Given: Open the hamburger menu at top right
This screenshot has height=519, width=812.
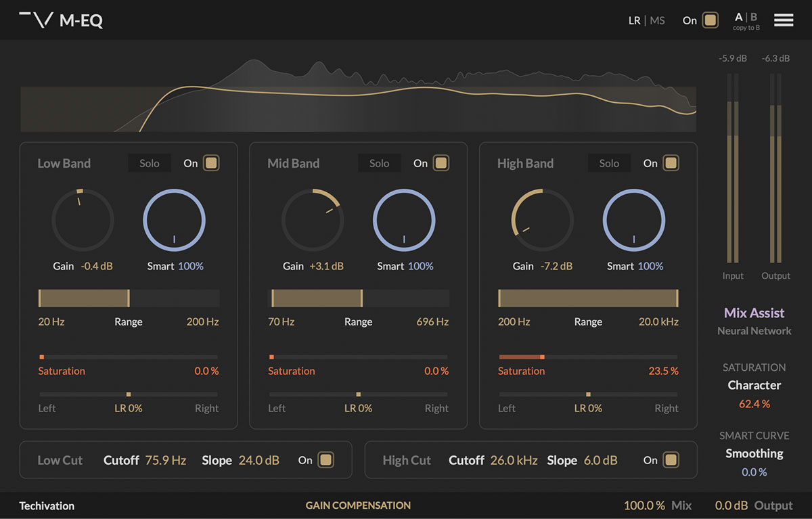Looking at the screenshot, I should point(784,20).
